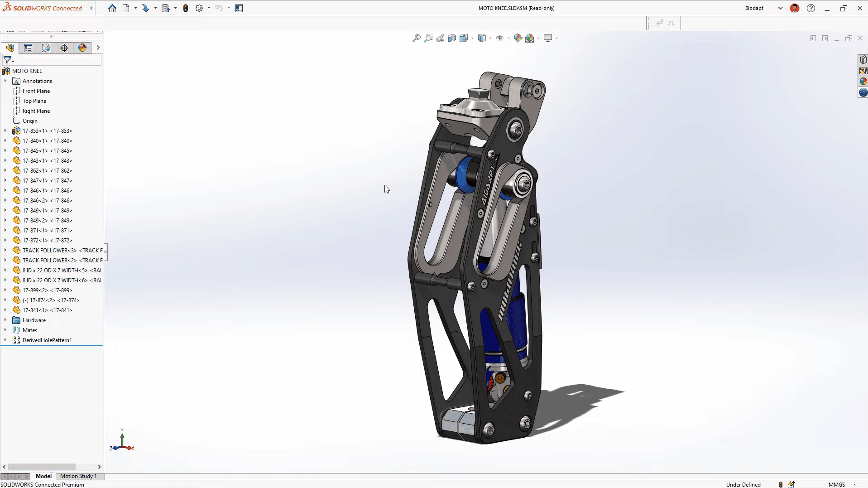Select component (-) 17-874<2>

[x=51, y=300]
